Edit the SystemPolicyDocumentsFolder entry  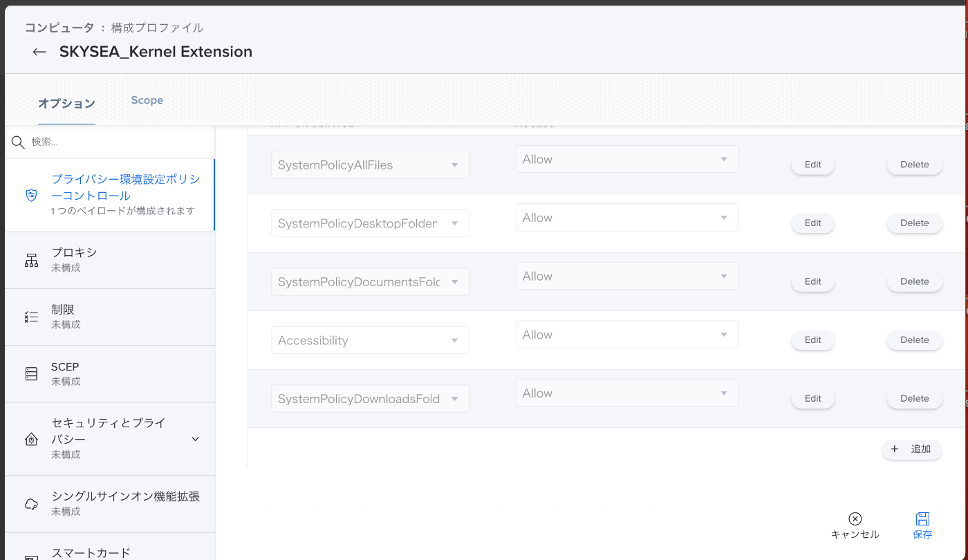point(813,281)
